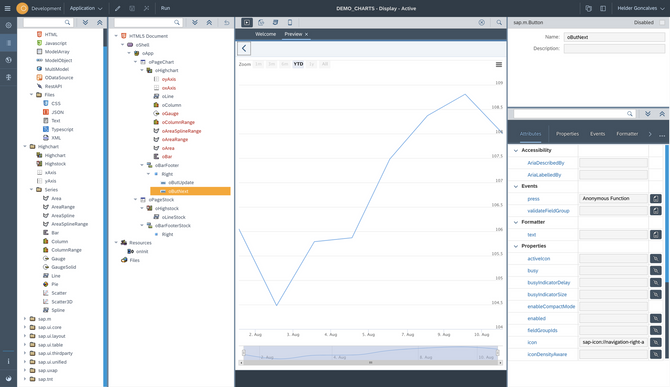Viewport: 670px width, 387px height.
Task: Open function editor for press event
Action: pos(655,198)
